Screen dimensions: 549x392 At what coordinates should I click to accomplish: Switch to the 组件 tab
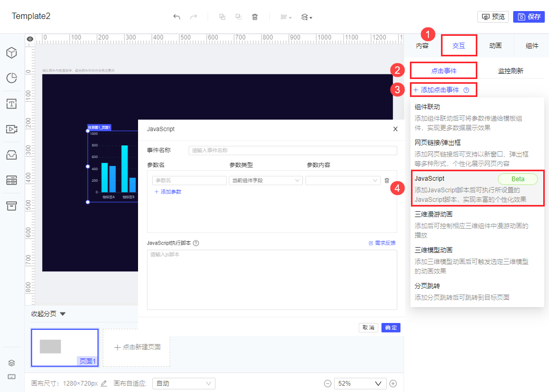pyautogui.click(x=532, y=46)
